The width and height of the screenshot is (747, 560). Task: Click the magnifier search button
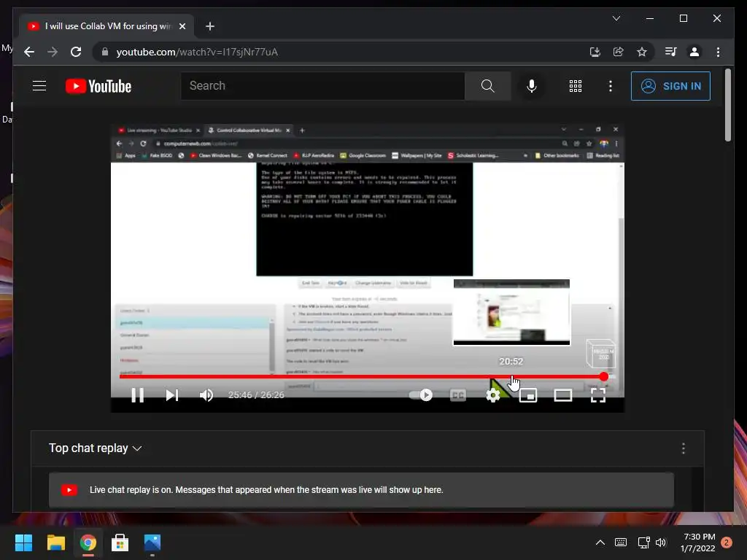click(487, 86)
